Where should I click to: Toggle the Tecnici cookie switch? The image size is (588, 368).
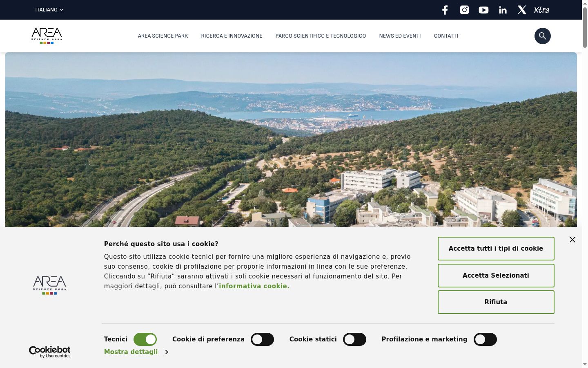point(145,339)
